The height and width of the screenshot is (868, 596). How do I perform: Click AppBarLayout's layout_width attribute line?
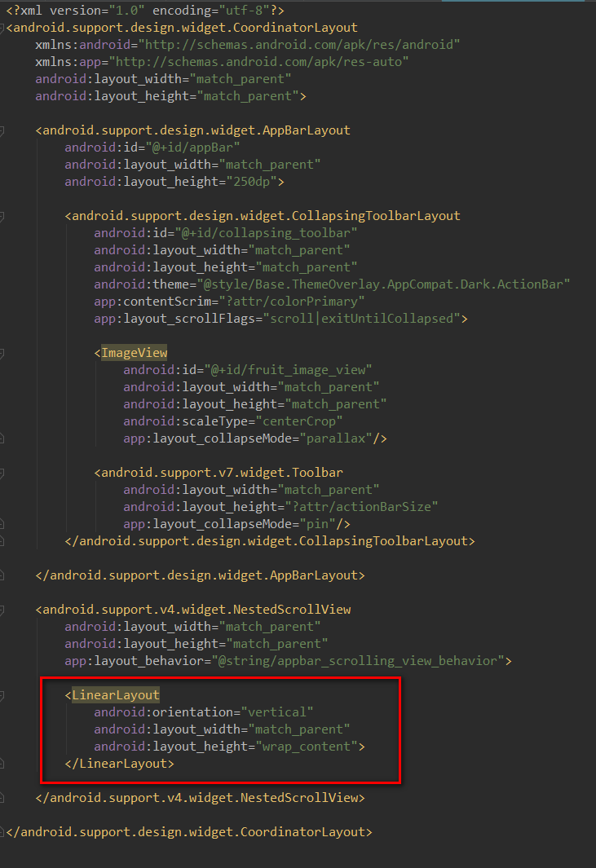(x=192, y=165)
